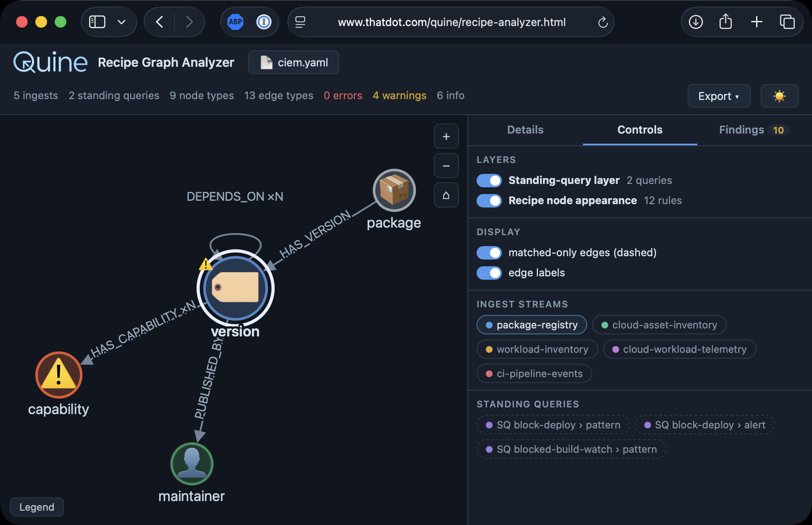The height and width of the screenshot is (525, 812).
Task: Toggle Standing-query layer switch
Action: coord(489,180)
